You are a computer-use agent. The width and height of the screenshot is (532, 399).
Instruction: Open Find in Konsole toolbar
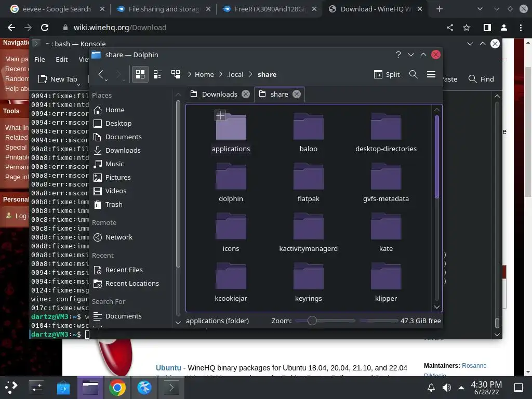[x=481, y=79]
